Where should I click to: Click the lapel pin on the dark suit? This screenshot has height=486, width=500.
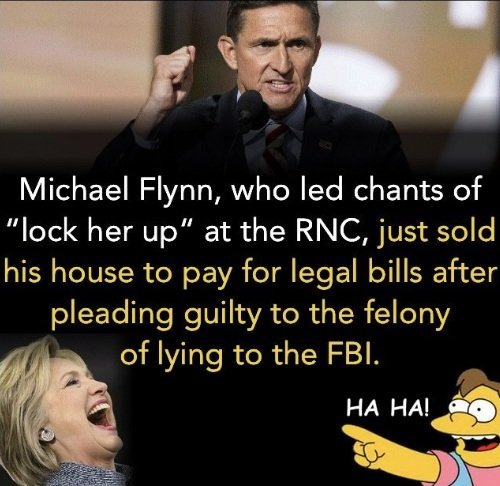tap(324, 144)
